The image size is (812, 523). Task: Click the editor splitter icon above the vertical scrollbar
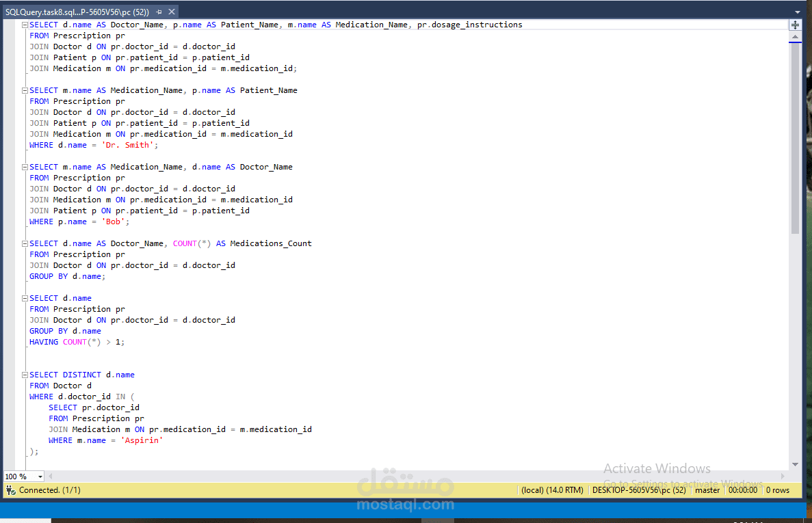[794, 25]
